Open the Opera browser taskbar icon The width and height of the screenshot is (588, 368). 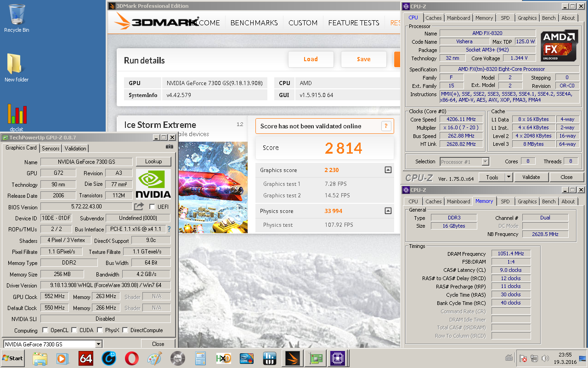132,358
